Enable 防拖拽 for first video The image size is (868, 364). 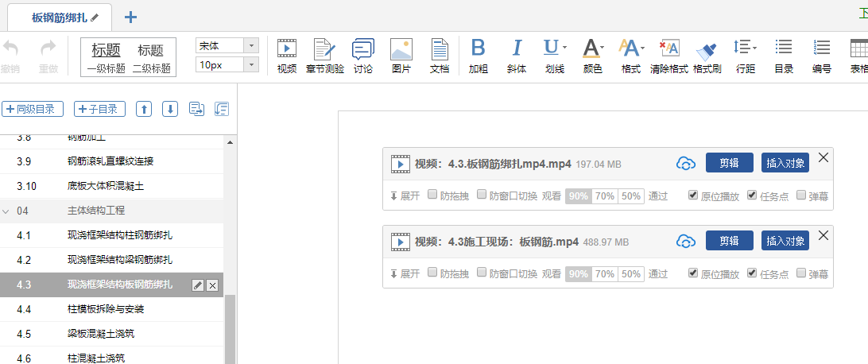tap(432, 196)
